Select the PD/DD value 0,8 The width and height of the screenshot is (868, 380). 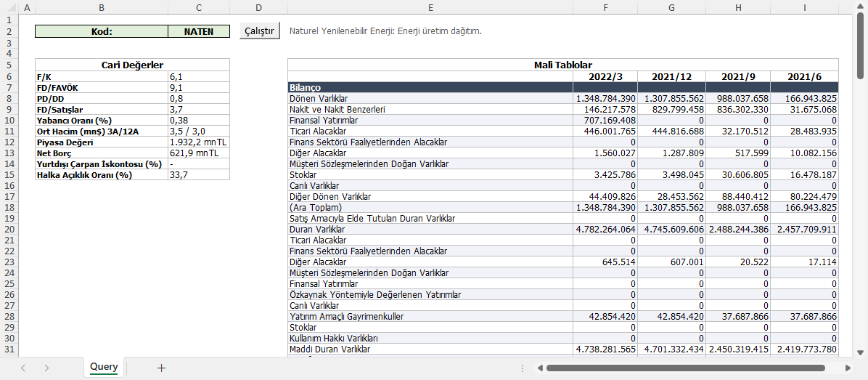[199, 99]
